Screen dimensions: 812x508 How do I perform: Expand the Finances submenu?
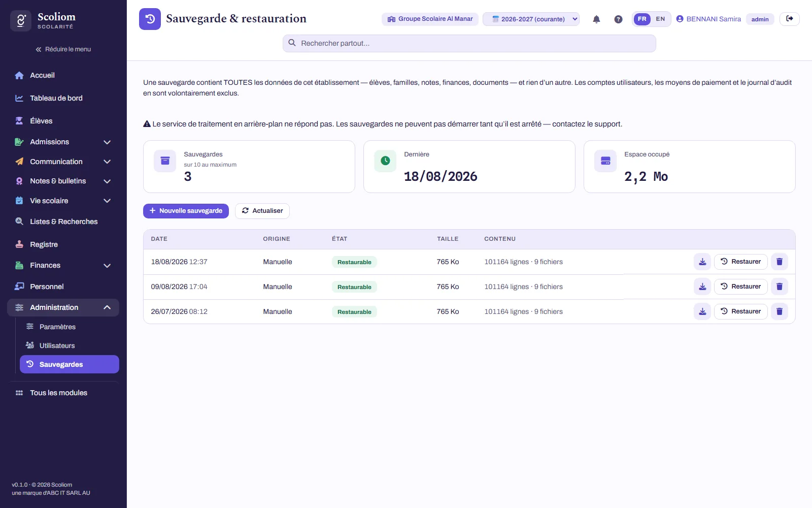107,266
